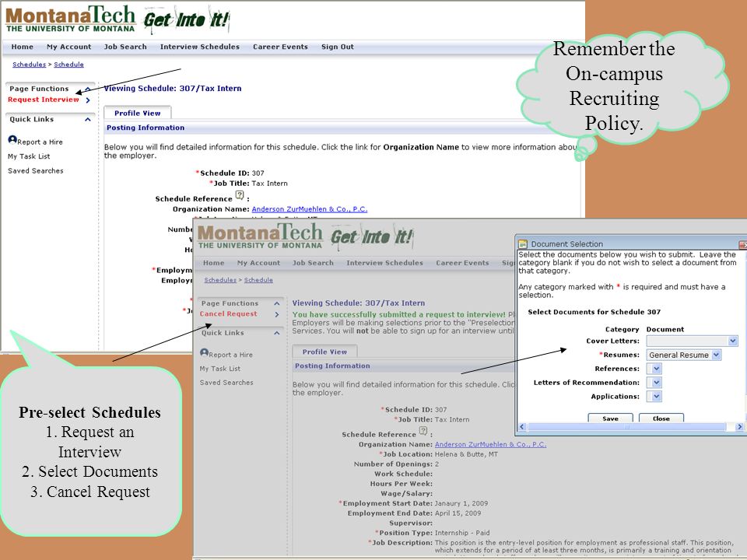Click the 'April 15, 2009' employment end date

tap(458, 513)
